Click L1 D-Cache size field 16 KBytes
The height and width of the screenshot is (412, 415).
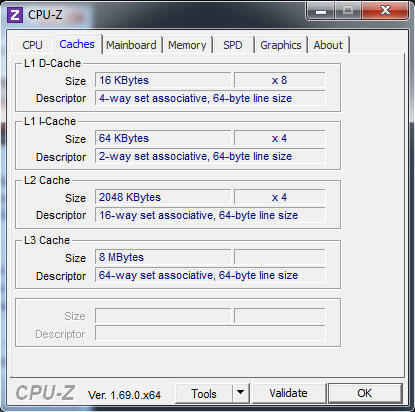[163, 80]
